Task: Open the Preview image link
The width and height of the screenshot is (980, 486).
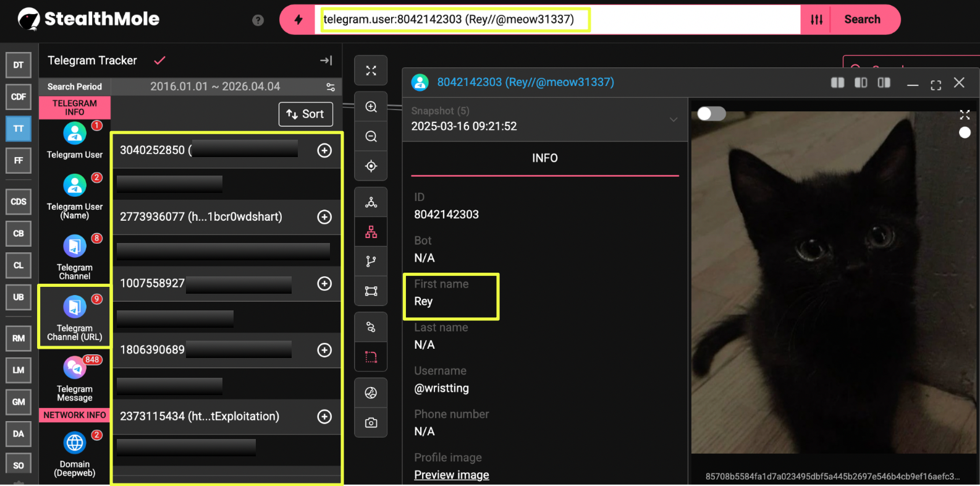Action: click(451, 475)
